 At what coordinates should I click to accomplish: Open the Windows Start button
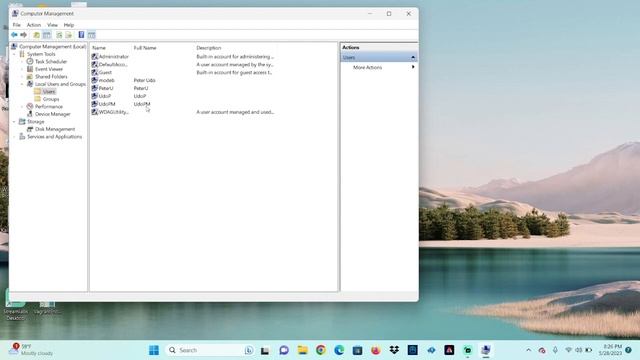pos(154,350)
